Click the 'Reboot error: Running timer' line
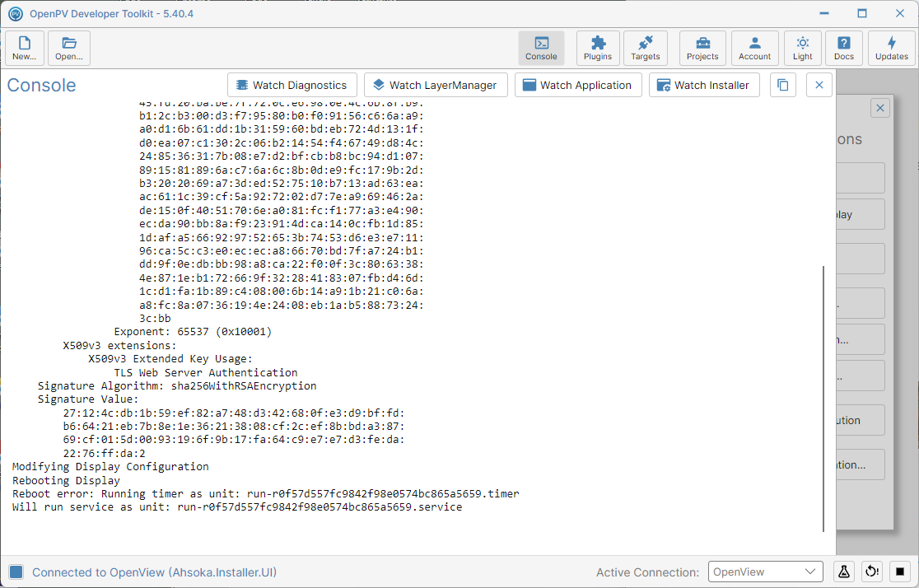Viewport: 919px width, 588px height. 265,493
